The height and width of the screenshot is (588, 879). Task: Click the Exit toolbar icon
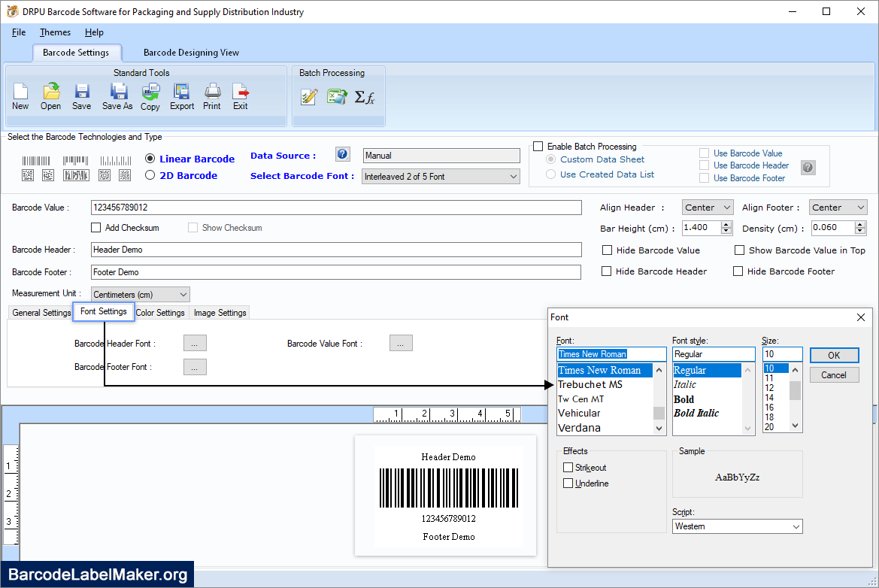(x=241, y=96)
